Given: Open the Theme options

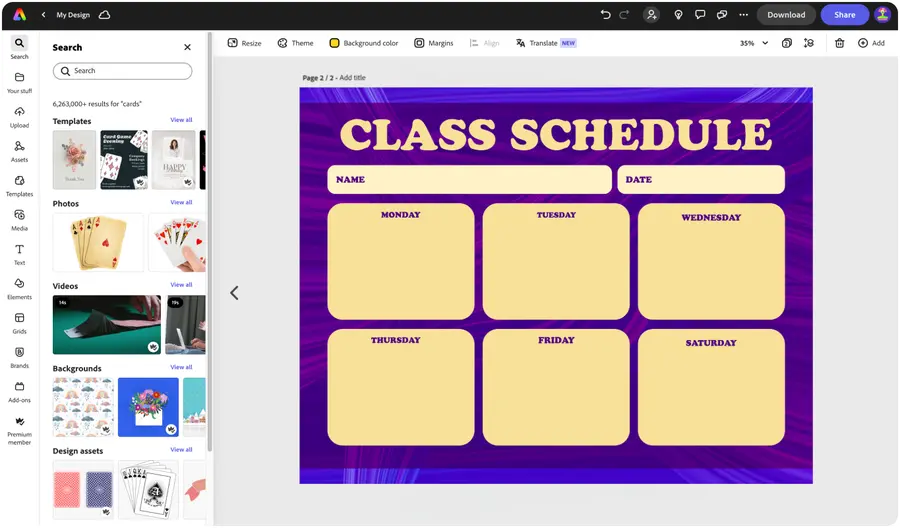Looking at the screenshot, I should point(296,43).
